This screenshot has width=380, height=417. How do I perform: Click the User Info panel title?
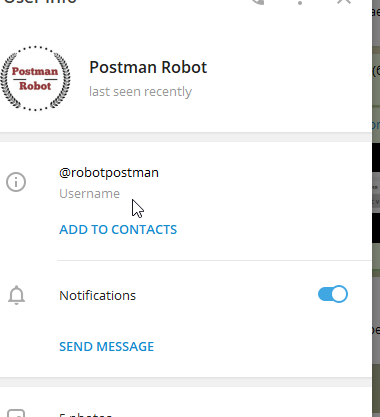(x=40, y=1)
